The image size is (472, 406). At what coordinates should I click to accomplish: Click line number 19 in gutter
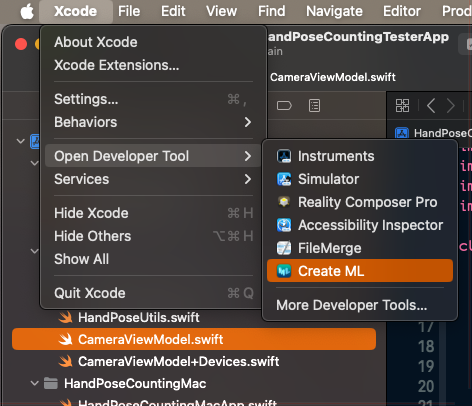coord(426,366)
